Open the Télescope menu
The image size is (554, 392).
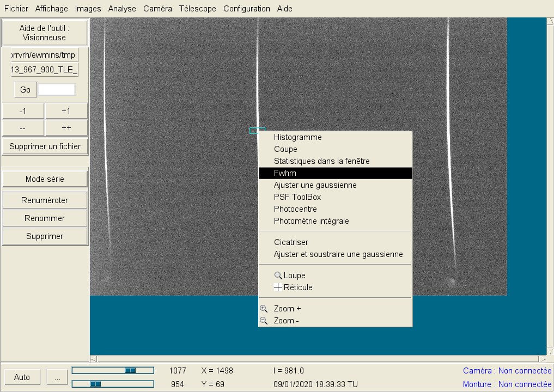coord(197,9)
